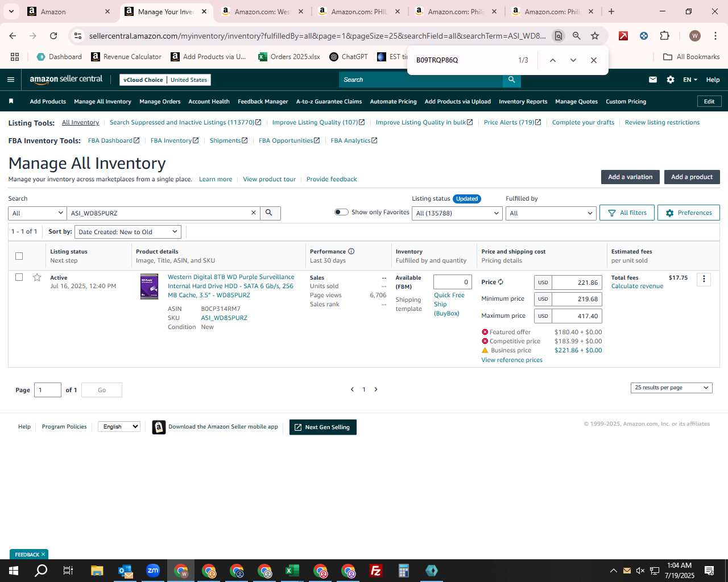The image size is (728, 582).
Task: Close the find-in-page bar
Action: click(x=594, y=60)
